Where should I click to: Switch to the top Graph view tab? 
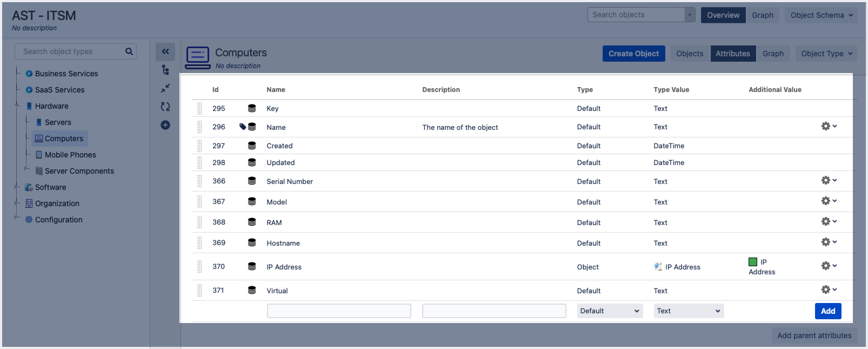[762, 15]
